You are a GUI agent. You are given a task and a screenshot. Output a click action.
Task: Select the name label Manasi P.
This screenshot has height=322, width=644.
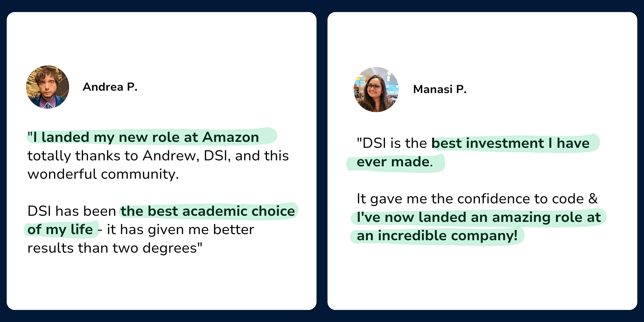[440, 89]
